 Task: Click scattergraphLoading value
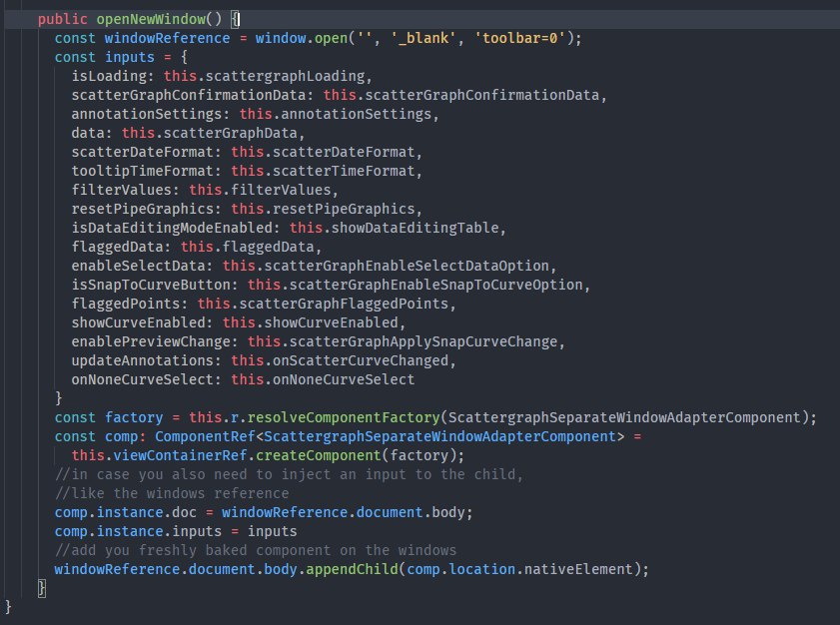click(x=285, y=76)
